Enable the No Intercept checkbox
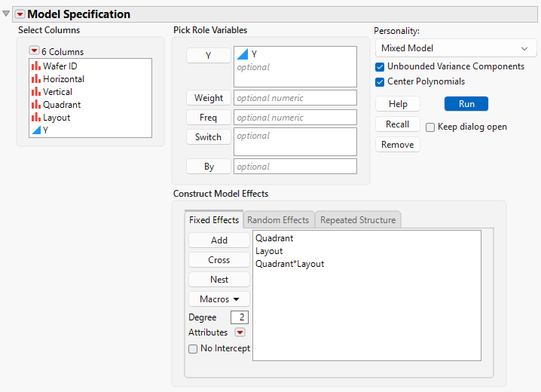 [x=193, y=349]
